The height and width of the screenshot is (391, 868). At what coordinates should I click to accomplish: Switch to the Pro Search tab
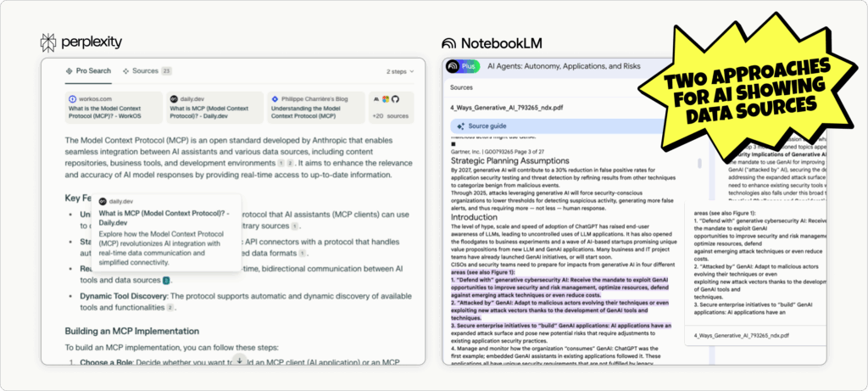tap(88, 71)
